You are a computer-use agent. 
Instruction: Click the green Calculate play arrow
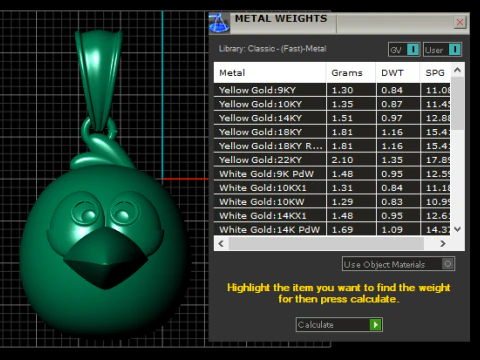click(x=375, y=325)
